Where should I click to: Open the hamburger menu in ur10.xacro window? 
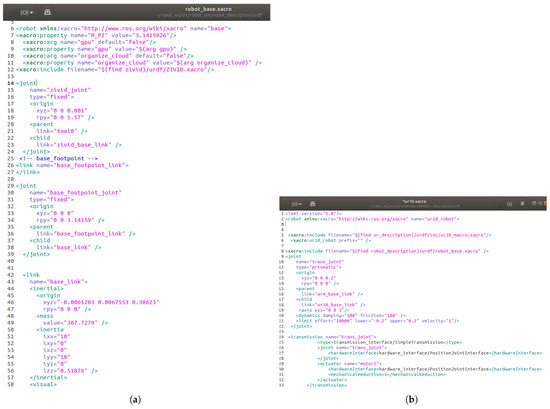pyautogui.click(x=522, y=203)
